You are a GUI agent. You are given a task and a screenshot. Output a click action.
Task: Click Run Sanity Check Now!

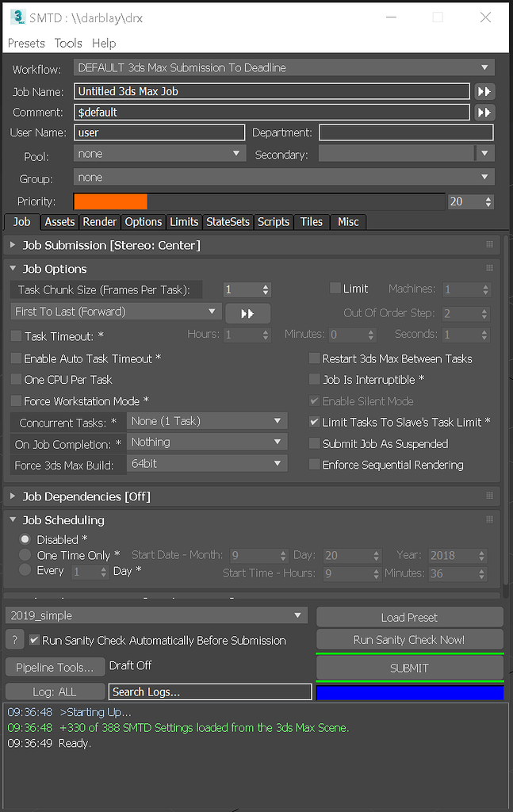(409, 640)
